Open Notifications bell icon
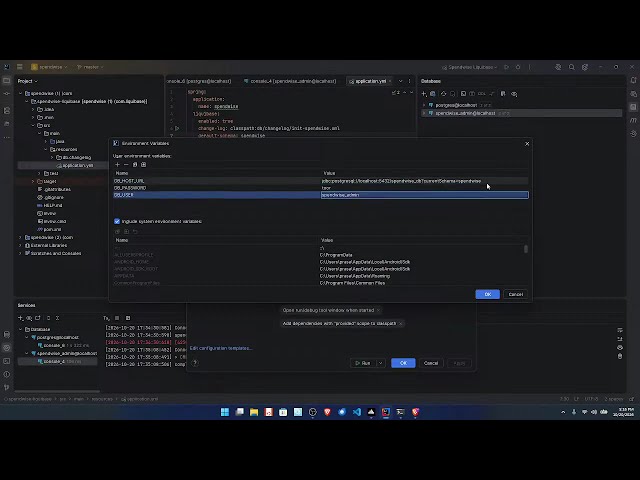640x480 pixels. [x=633, y=80]
